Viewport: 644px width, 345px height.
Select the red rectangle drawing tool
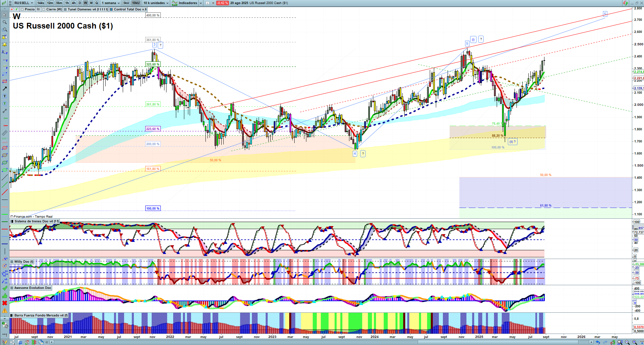(x=5, y=81)
